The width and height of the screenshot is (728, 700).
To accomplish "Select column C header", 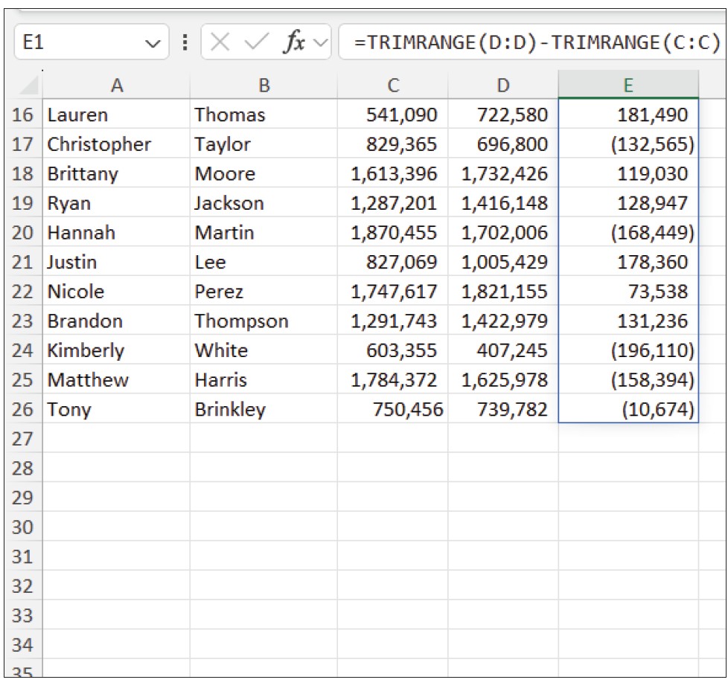I will pos(393,86).
